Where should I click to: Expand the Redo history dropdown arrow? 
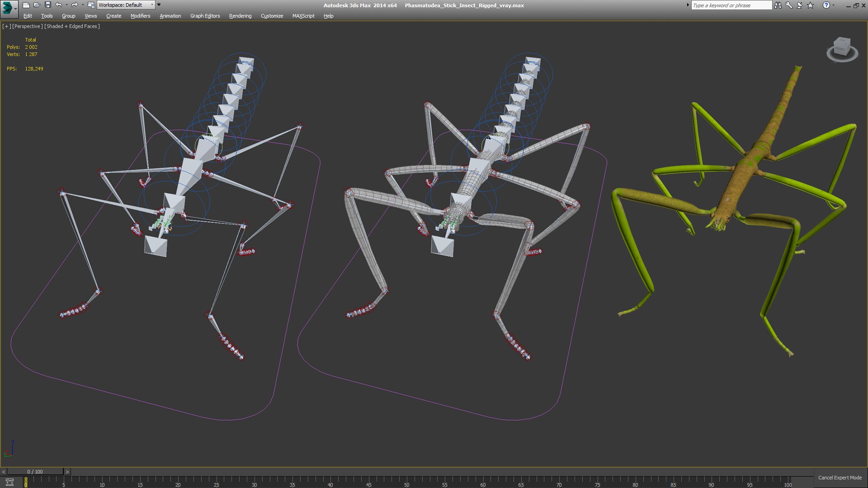pyautogui.click(x=83, y=5)
